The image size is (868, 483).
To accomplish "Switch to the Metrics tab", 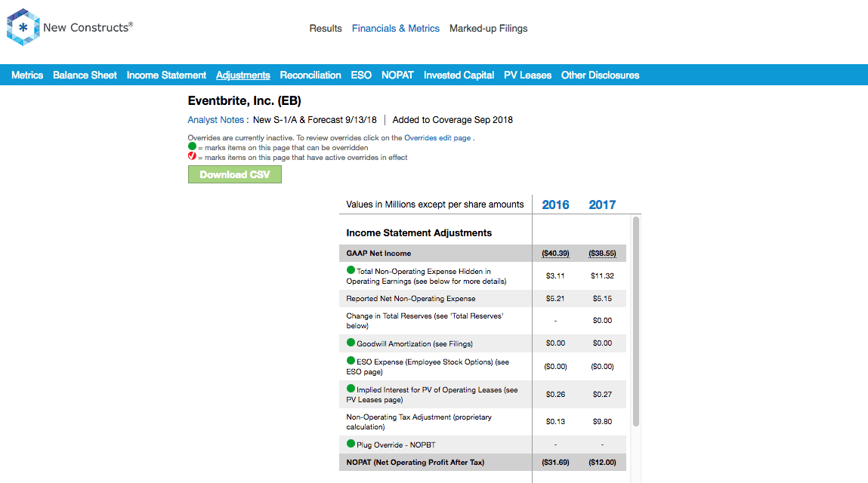I will [x=27, y=75].
